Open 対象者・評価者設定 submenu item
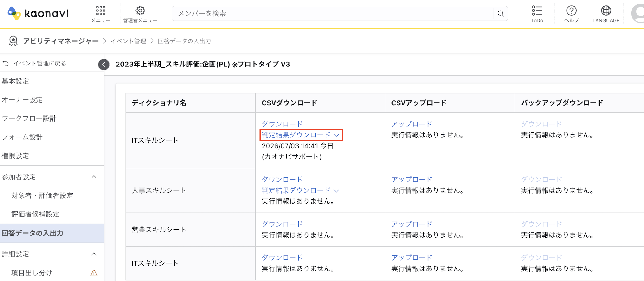 click(x=42, y=196)
